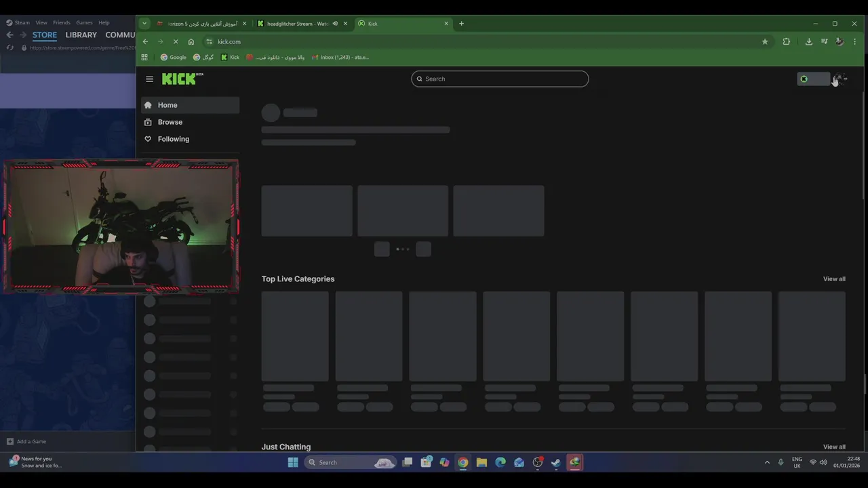Viewport: 868px width, 488px height.
Task: Open Steam from the taskbar
Action: pos(556,462)
